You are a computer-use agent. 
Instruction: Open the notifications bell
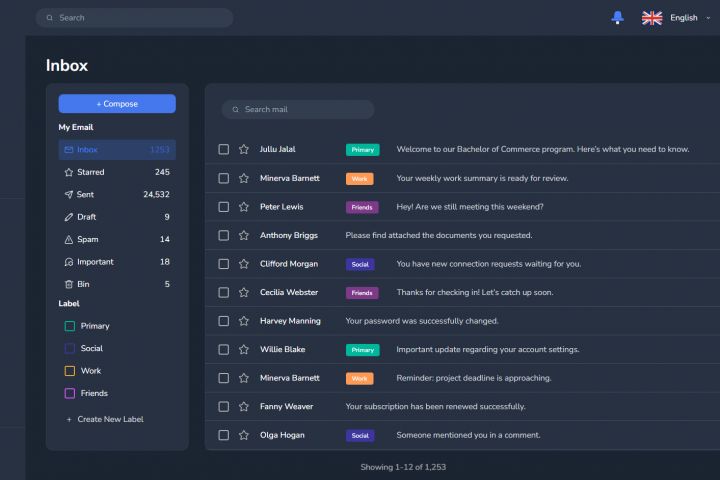[x=618, y=17]
